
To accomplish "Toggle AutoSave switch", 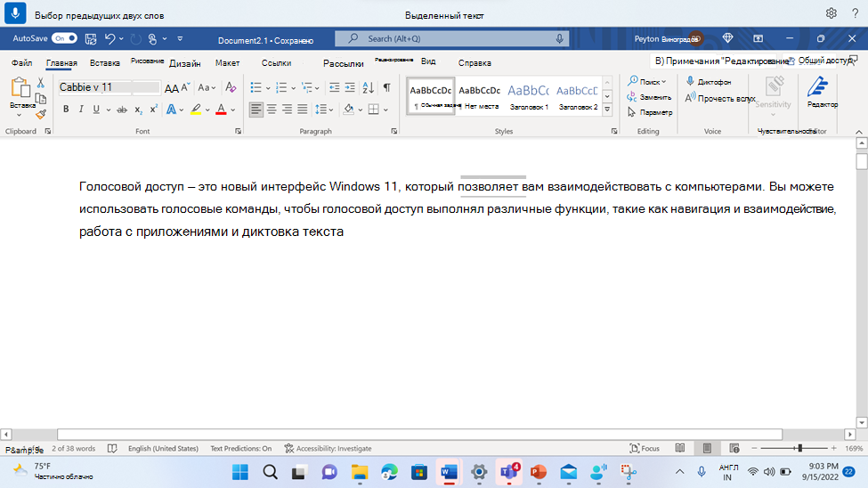I will point(64,38).
